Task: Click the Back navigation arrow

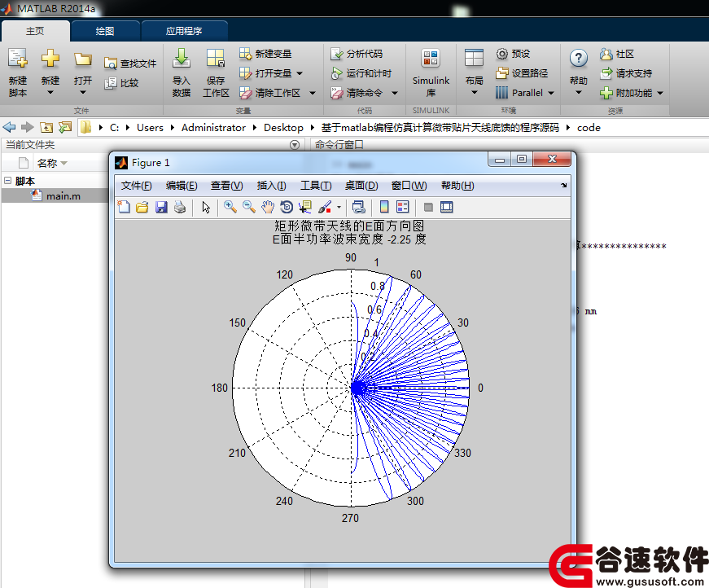Action: coord(10,128)
